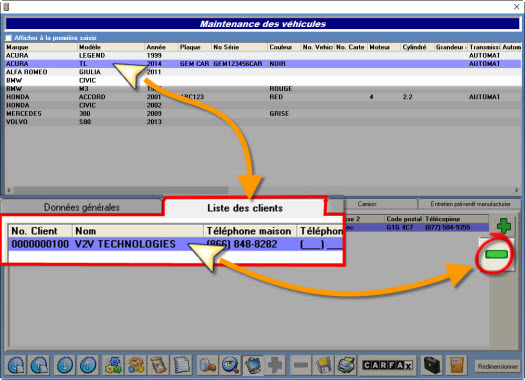This screenshot has height=380, width=525.
Task: Click the computer screens icon in toolbar
Action: point(253,365)
